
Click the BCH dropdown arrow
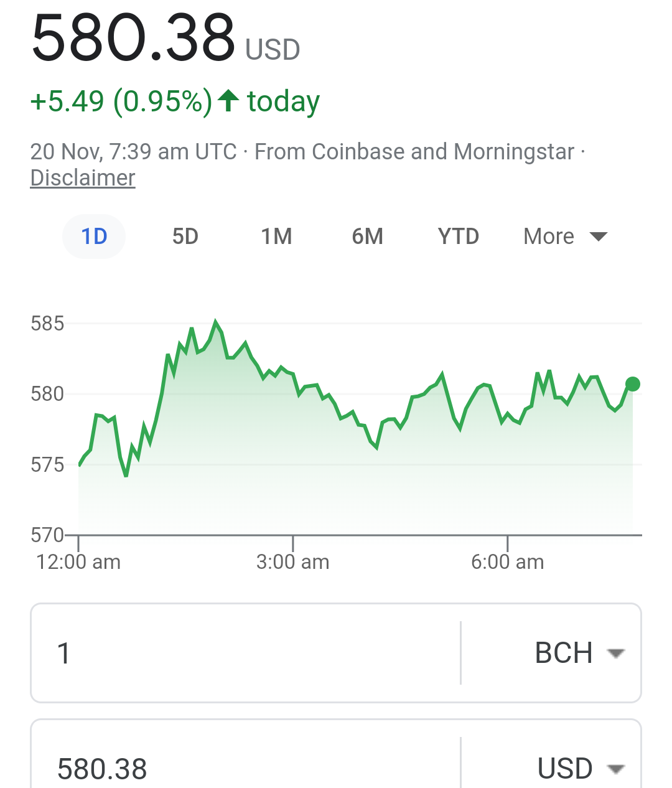coord(615,654)
